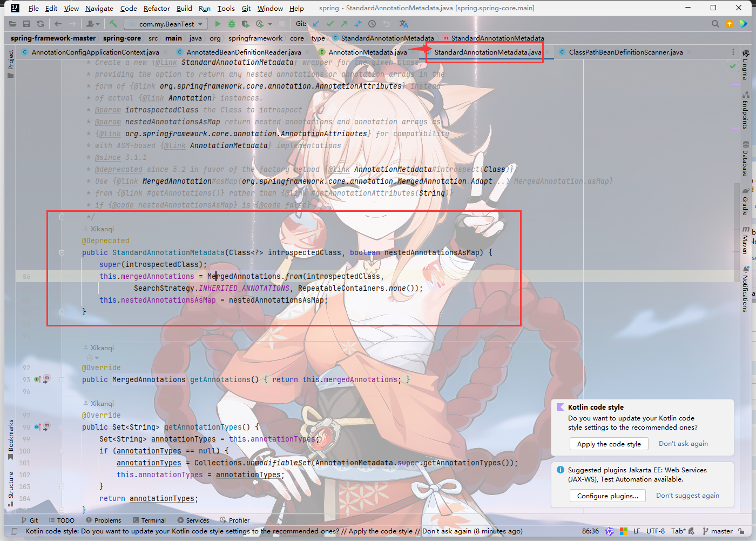The width and height of the screenshot is (756, 541).
Task: Toggle the Maven side panel
Action: [745, 240]
